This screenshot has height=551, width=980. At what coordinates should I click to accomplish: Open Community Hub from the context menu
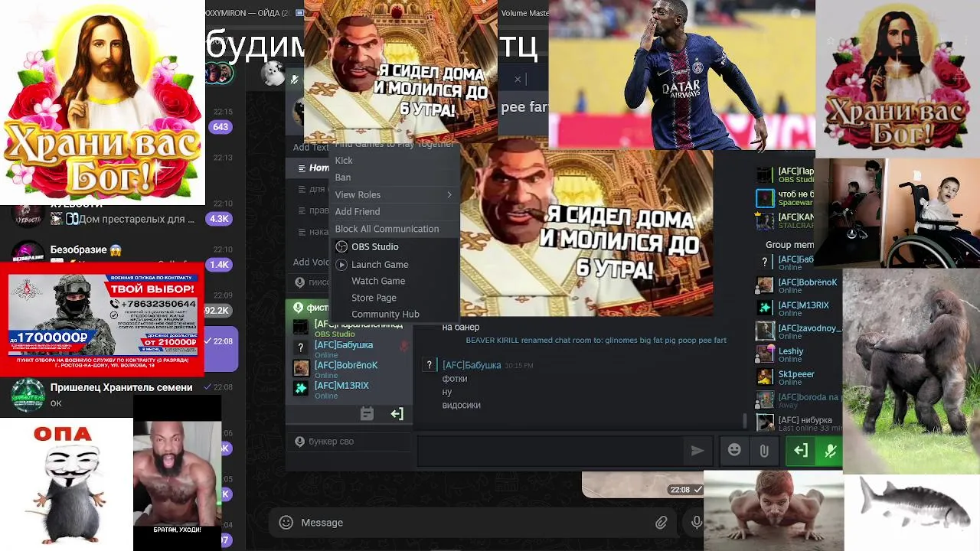[385, 314]
